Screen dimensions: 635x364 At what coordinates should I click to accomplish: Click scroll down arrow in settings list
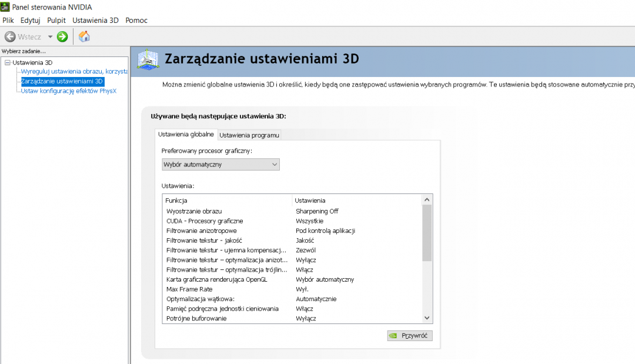click(427, 318)
